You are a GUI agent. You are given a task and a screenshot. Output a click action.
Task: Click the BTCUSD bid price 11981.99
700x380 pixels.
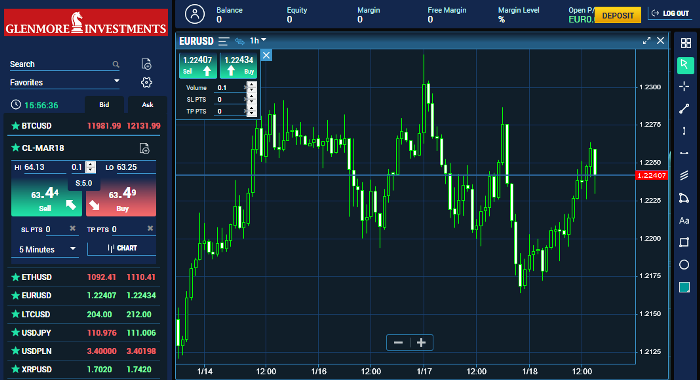click(104, 126)
